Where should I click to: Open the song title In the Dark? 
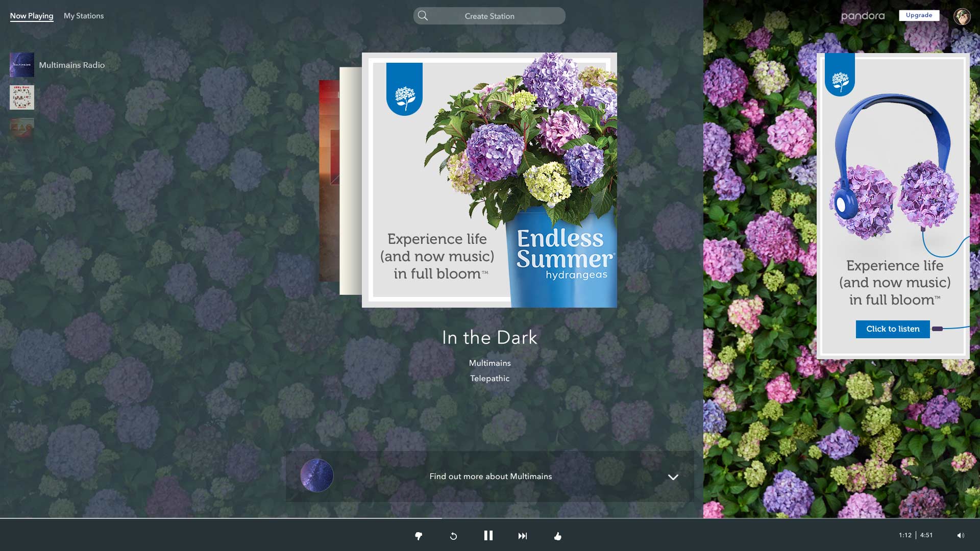pyautogui.click(x=489, y=337)
